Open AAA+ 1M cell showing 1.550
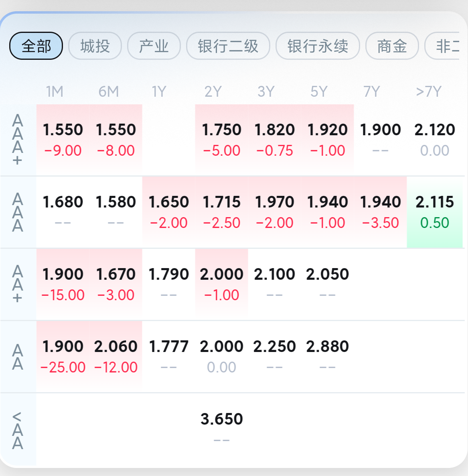468x476 pixels. coord(63,140)
